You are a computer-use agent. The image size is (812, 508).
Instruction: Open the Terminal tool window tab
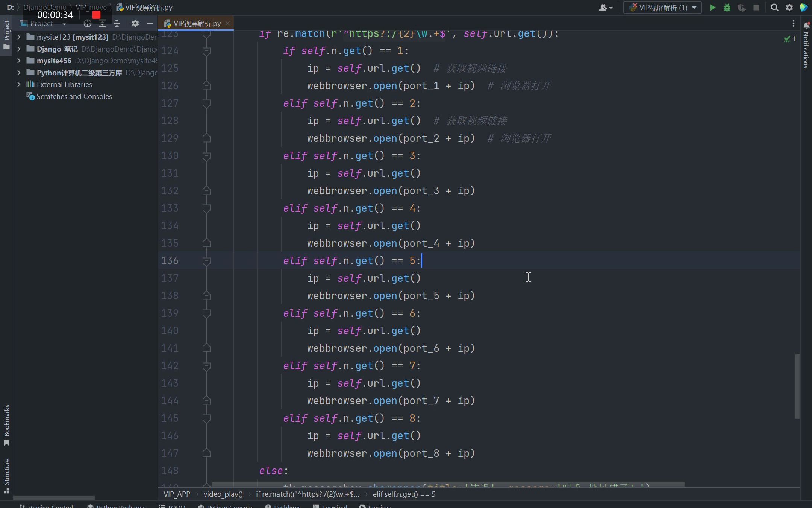330,506
